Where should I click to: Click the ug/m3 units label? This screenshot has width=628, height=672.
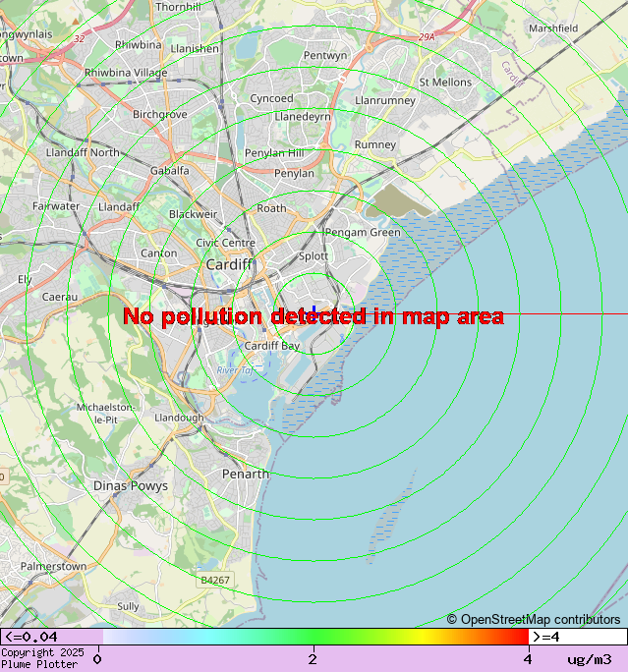pyautogui.click(x=590, y=659)
